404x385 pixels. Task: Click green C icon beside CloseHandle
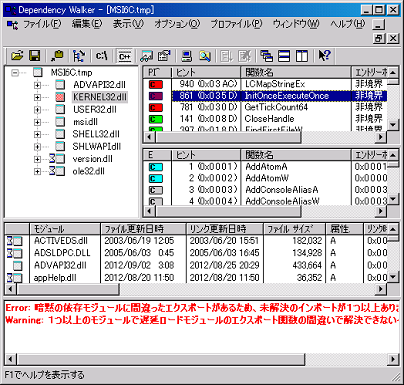coord(156,119)
